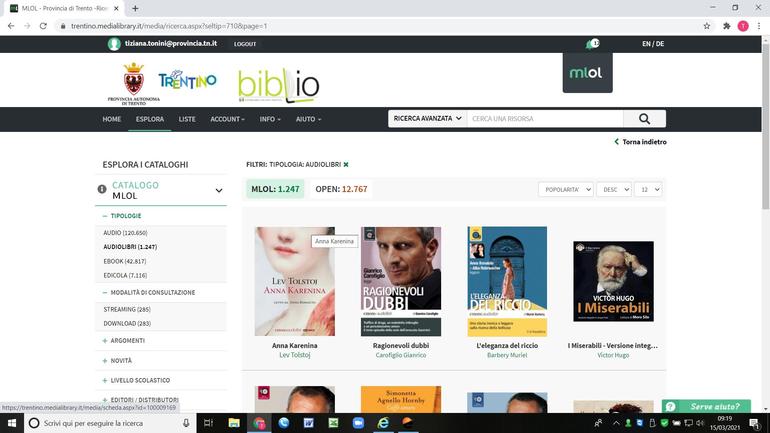Open the notifications bell icon
Screen dimensions: 770x433
point(592,44)
